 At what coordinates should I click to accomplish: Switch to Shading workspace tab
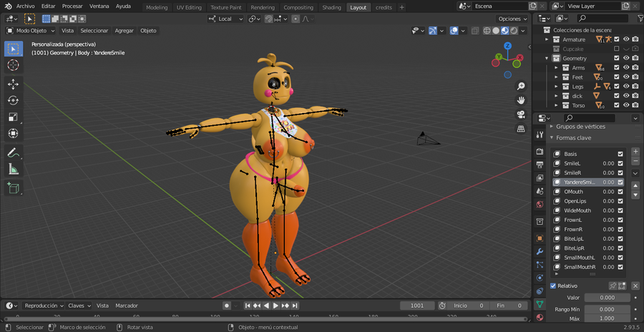tap(331, 7)
